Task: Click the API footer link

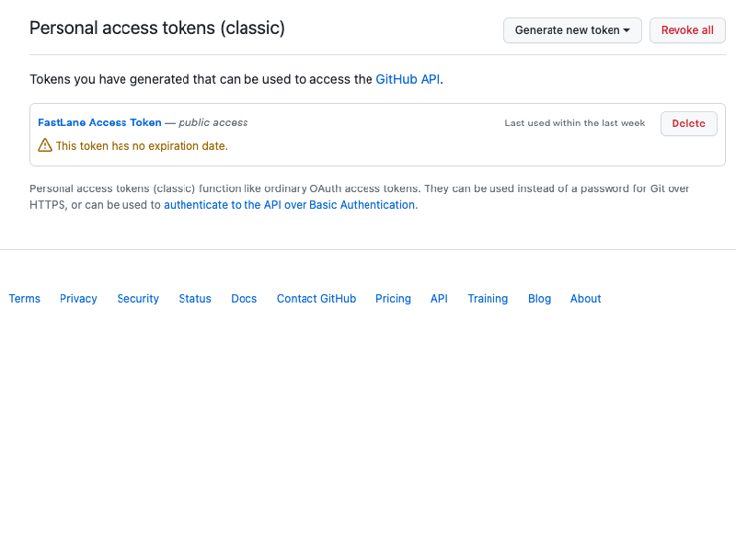Action: point(439,299)
